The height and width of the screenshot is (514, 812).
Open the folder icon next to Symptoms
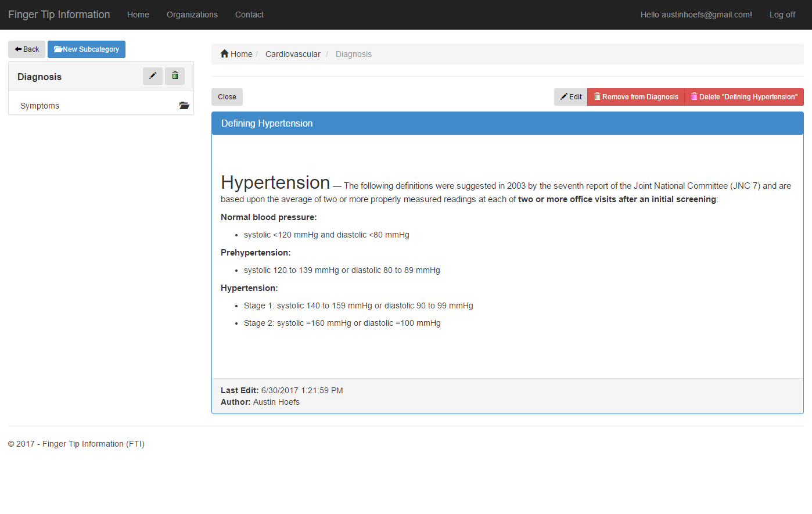pos(184,106)
